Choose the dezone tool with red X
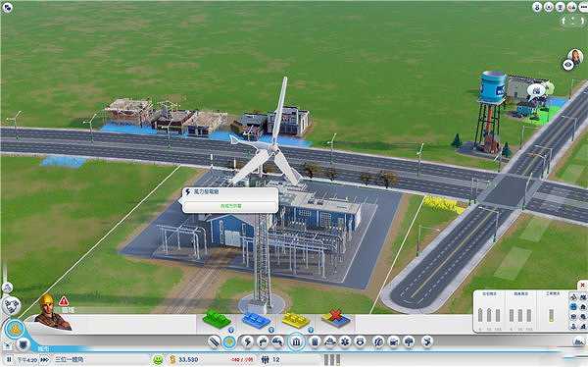 click(x=336, y=319)
